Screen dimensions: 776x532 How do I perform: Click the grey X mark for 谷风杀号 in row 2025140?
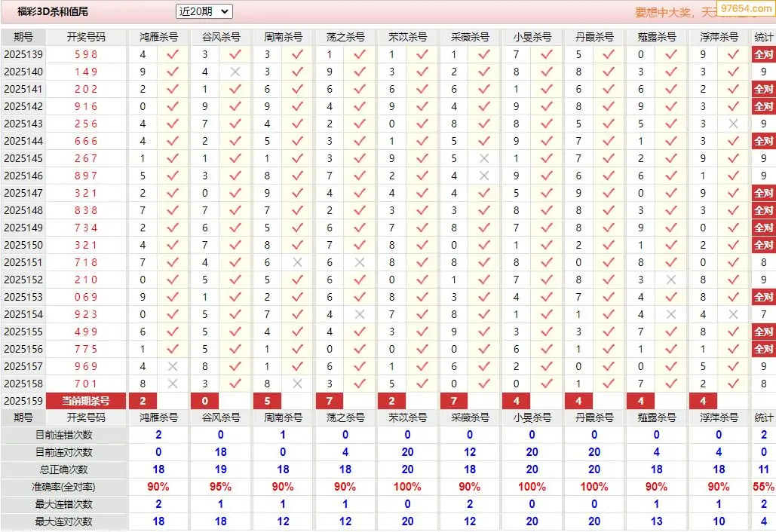(x=235, y=72)
